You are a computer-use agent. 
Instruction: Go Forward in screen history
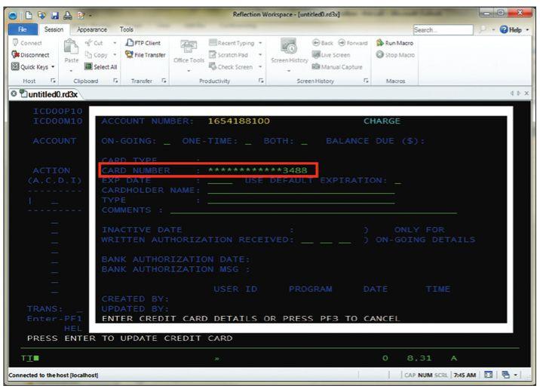coord(353,43)
